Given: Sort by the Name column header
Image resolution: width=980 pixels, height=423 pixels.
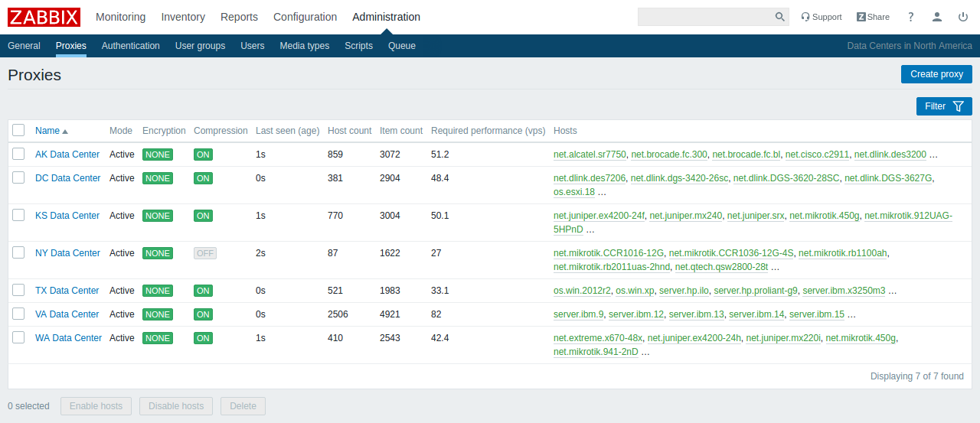Looking at the screenshot, I should [47, 131].
